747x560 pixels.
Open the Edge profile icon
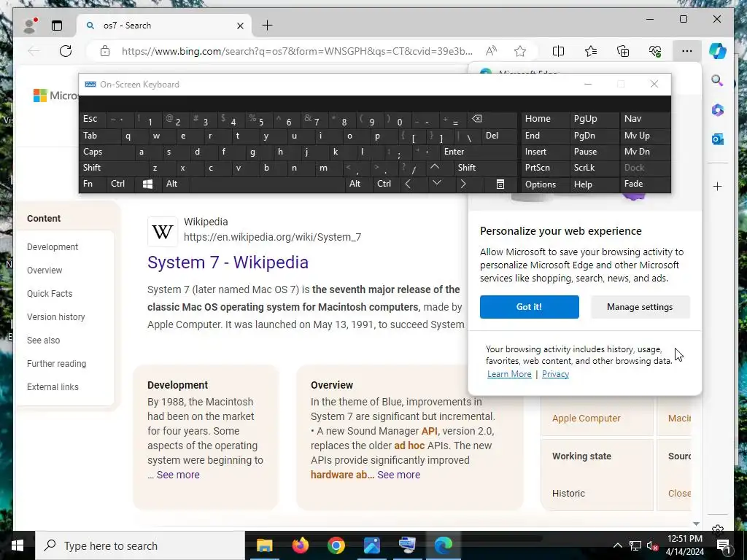(31, 26)
